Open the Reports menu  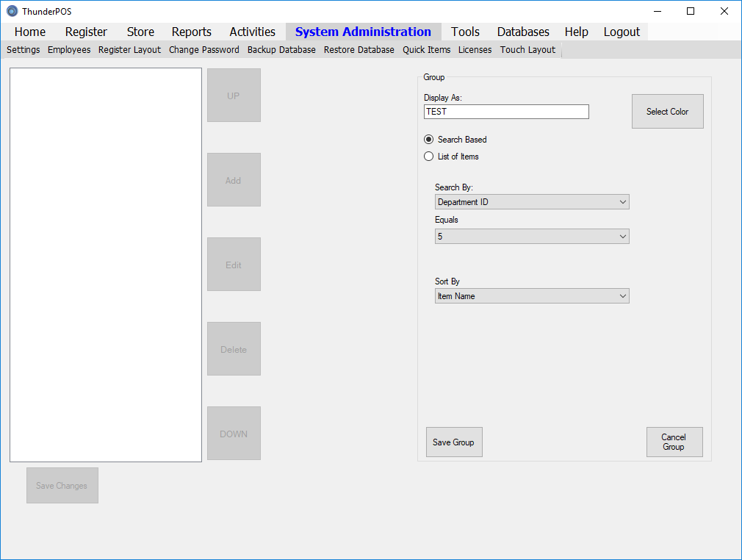click(x=191, y=32)
